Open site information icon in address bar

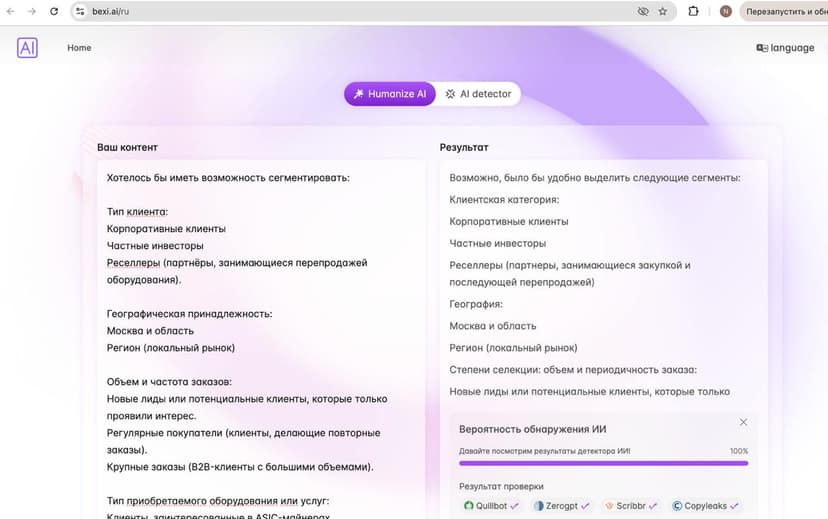click(x=80, y=11)
